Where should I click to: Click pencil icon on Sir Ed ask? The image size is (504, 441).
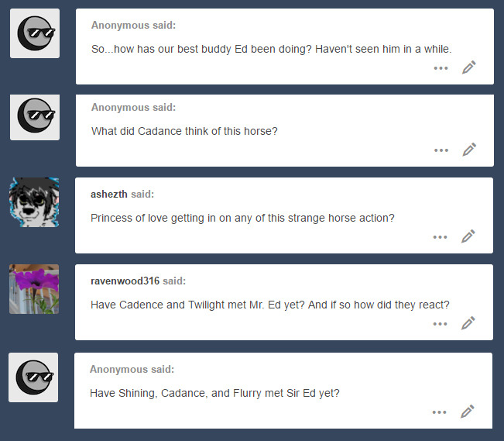click(468, 412)
